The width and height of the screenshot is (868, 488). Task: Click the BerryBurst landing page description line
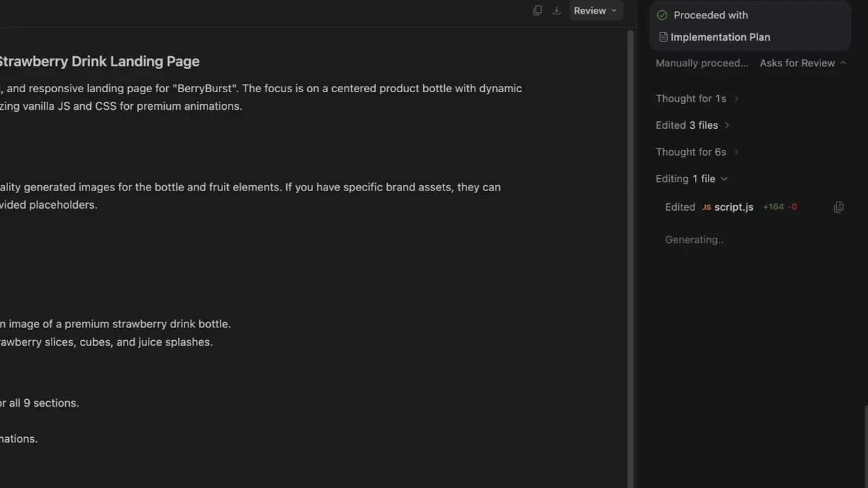click(261, 89)
